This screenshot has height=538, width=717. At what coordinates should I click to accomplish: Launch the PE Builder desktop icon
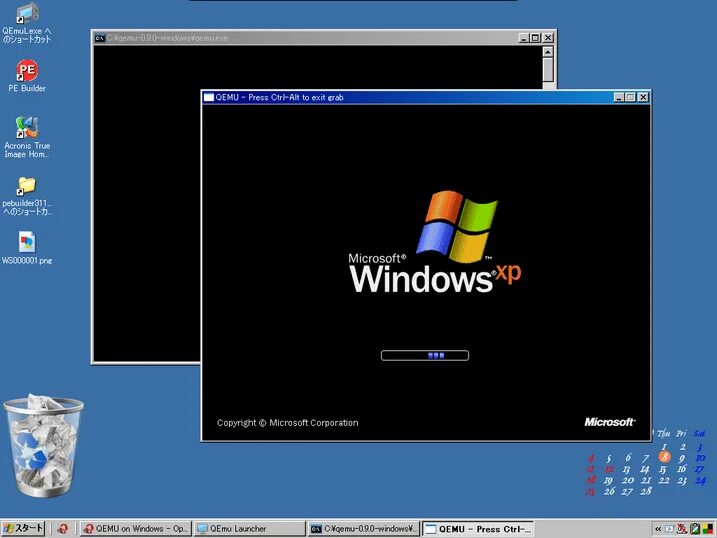pyautogui.click(x=27, y=75)
